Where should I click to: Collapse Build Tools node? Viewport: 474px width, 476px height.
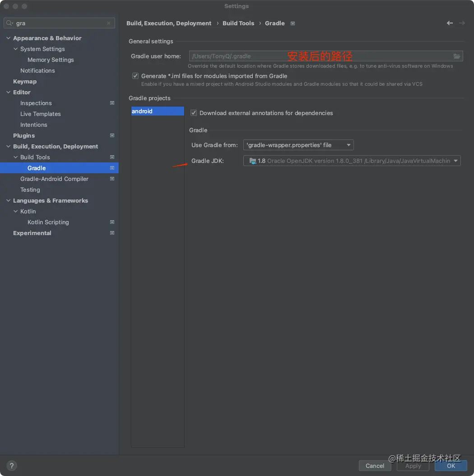click(x=16, y=157)
